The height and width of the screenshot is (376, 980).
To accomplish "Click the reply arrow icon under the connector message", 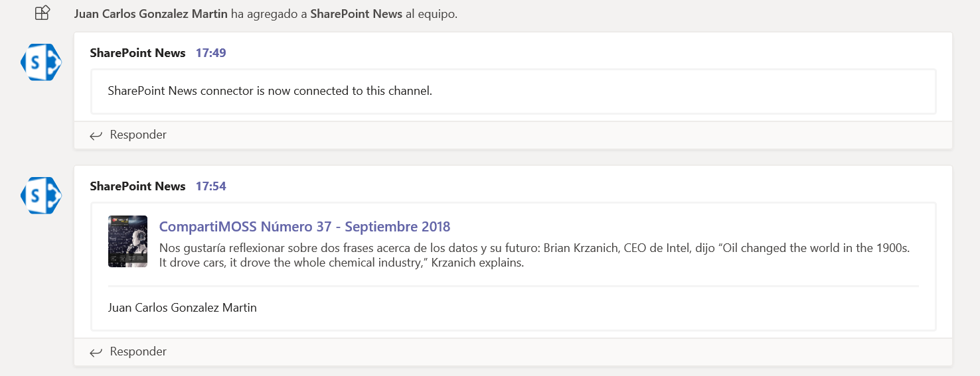I will (96, 135).
